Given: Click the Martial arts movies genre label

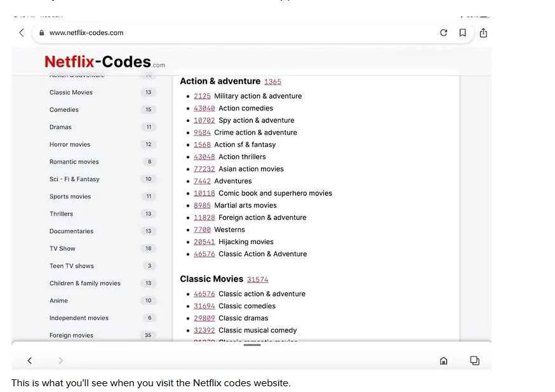Looking at the screenshot, I should click(x=245, y=205).
